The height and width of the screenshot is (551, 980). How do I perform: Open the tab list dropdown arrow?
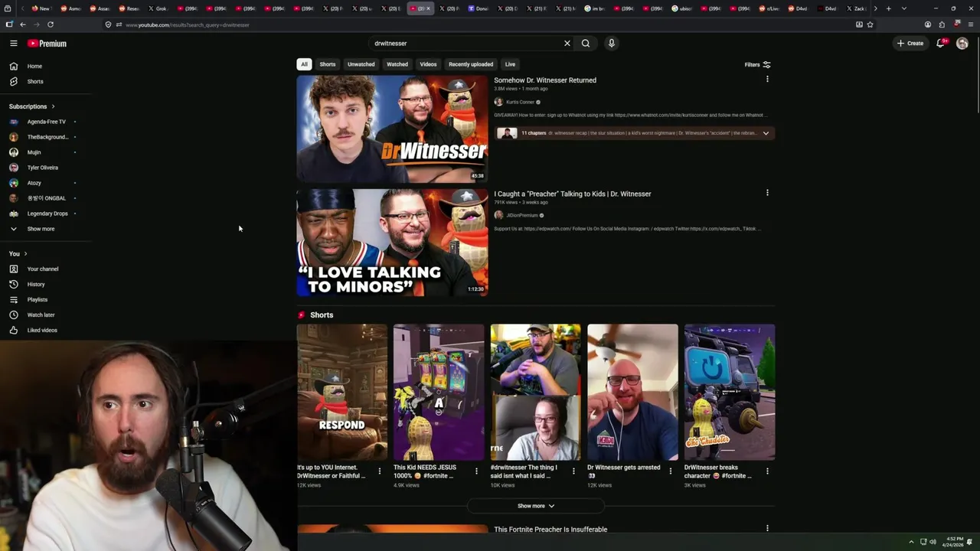[904, 8]
